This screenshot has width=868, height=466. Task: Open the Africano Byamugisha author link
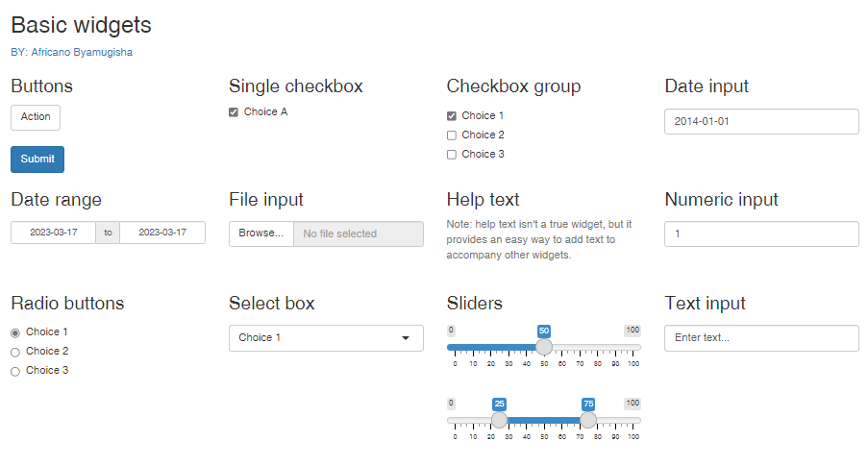click(x=82, y=53)
